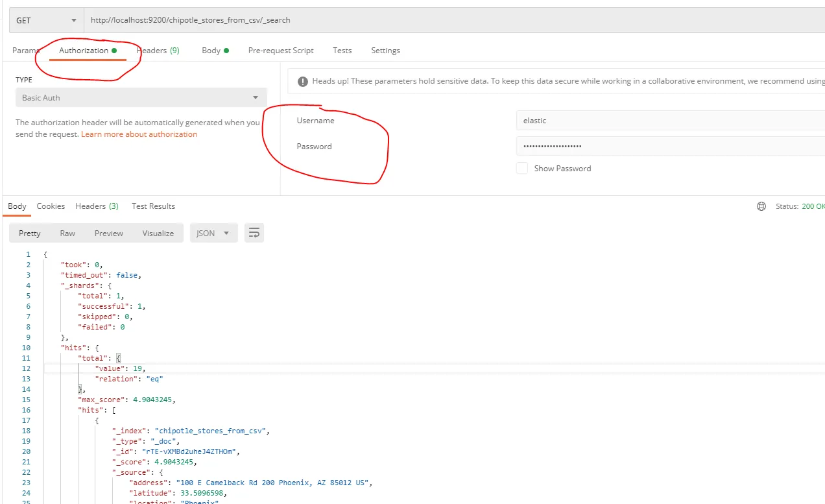
Task: Switch to the Preview response view
Action: 109,234
